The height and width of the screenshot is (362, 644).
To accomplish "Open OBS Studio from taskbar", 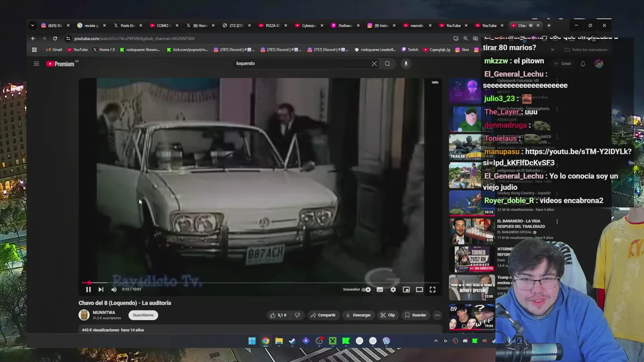I will (x=319, y=341).
